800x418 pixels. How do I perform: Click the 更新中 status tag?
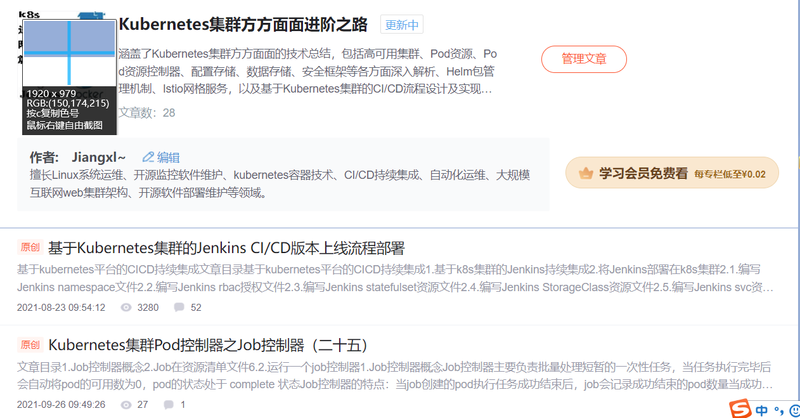point(402,24)
